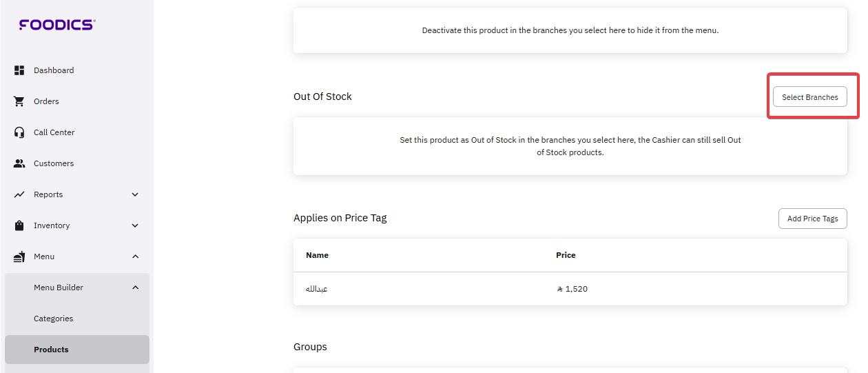
Task: Click the Price column header
Action: (x=566, y=255)
